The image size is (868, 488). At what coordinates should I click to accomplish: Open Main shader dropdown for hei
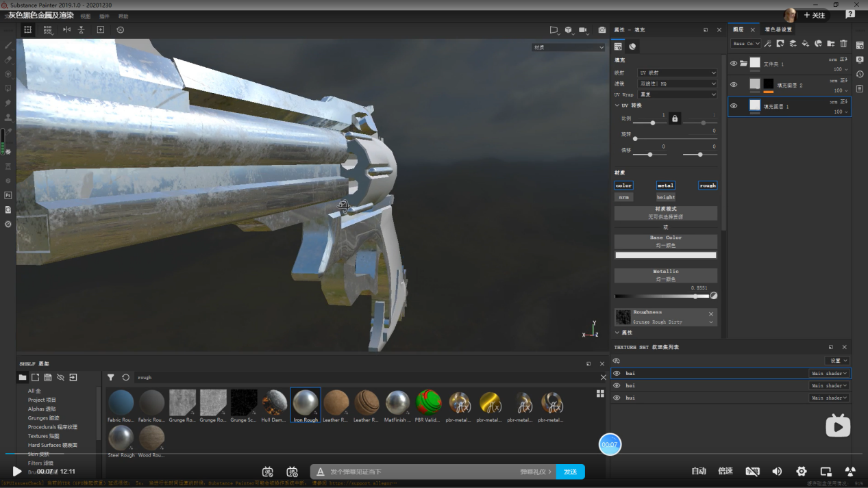[829, 385]
